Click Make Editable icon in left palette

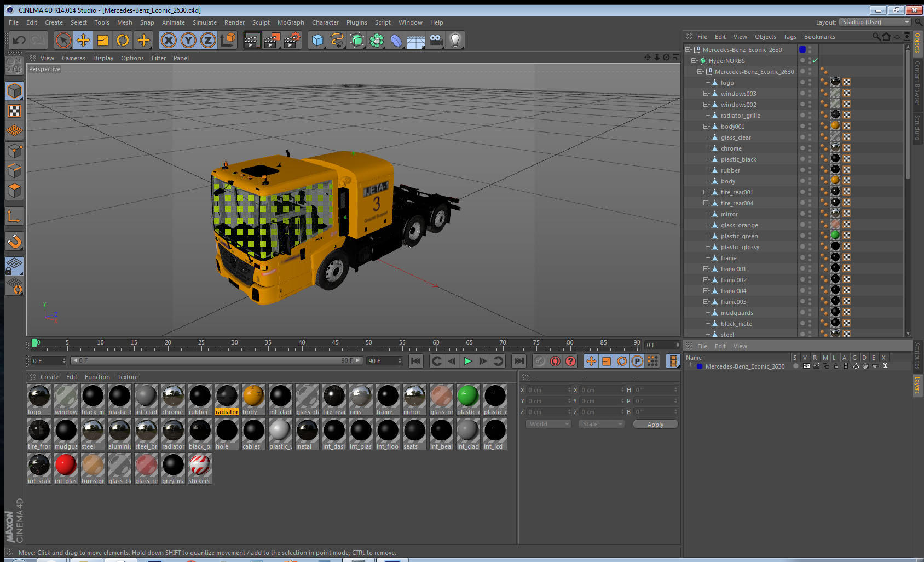click(14, 65)
